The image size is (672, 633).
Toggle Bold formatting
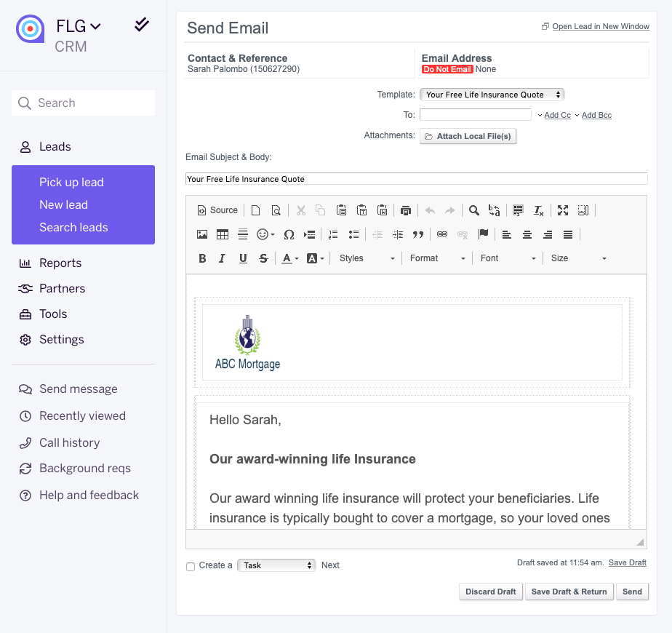(x=202, y=258)
